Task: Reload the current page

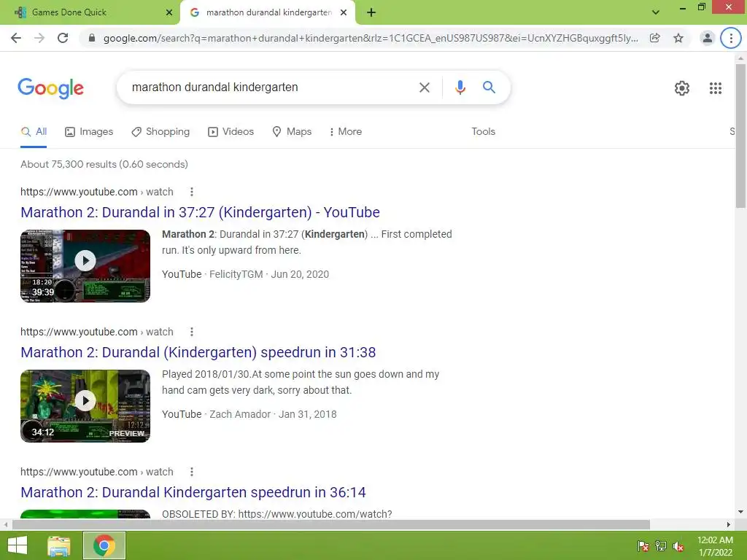Action: pos(63,38)
